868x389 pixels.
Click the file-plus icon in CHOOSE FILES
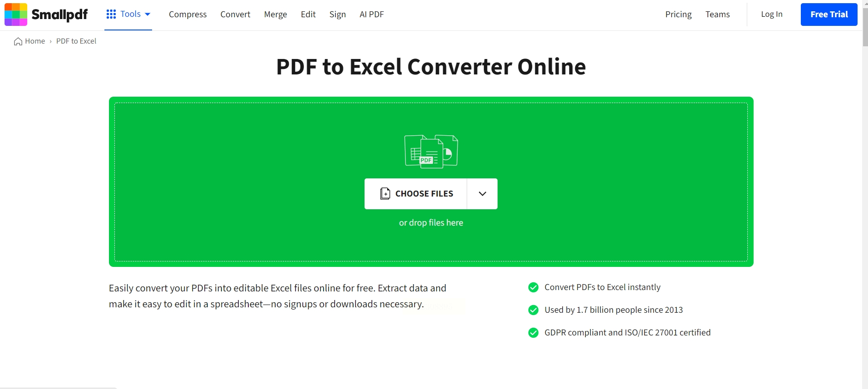pyautogui.click(x=385, y=194)
